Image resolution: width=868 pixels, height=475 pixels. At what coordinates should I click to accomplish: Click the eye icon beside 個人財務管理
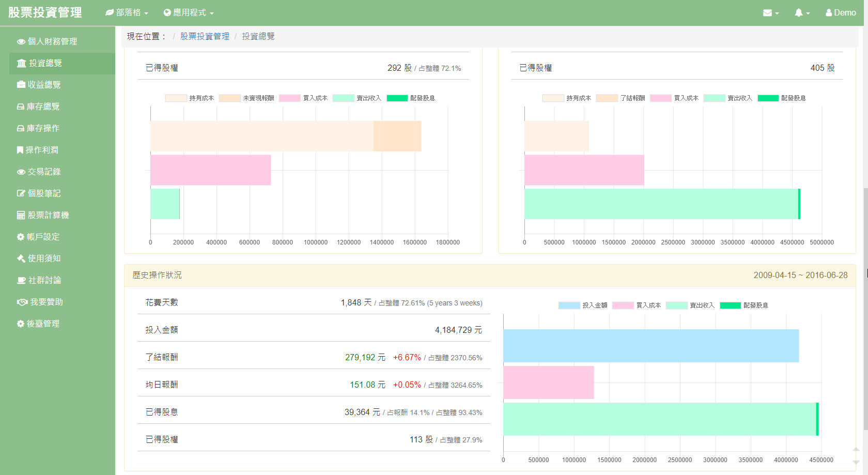(21, 42)
